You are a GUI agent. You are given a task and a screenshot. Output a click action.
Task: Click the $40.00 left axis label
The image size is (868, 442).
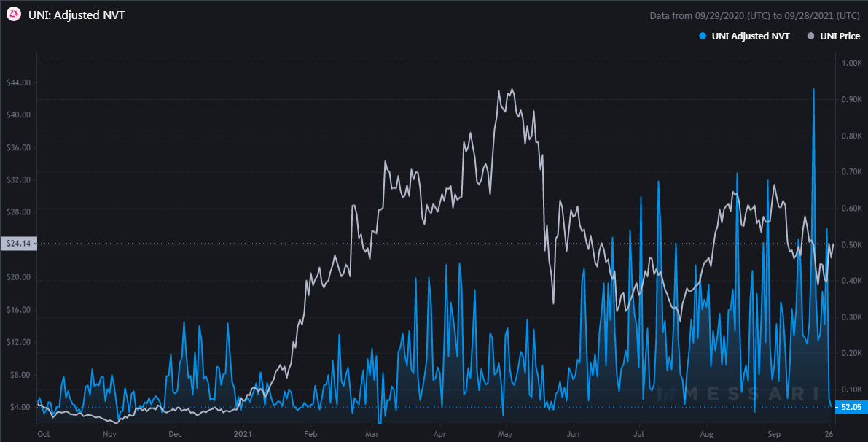point(18,115)
